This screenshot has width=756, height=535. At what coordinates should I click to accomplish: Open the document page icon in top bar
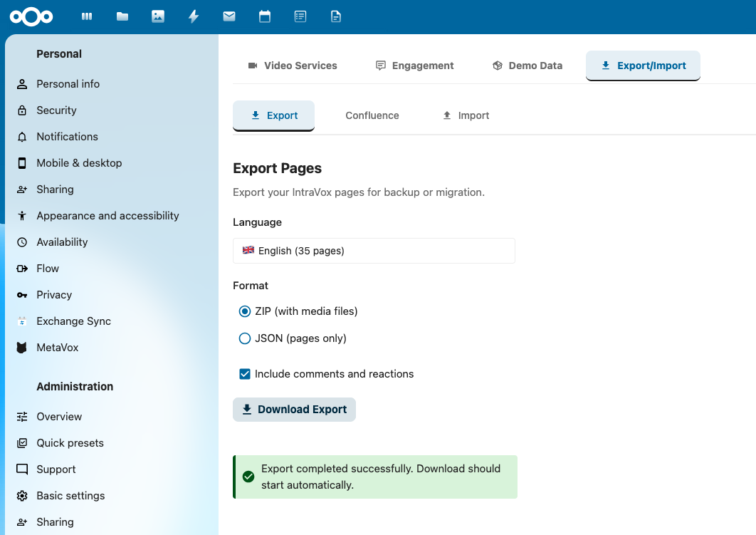[x=336, y=16]
